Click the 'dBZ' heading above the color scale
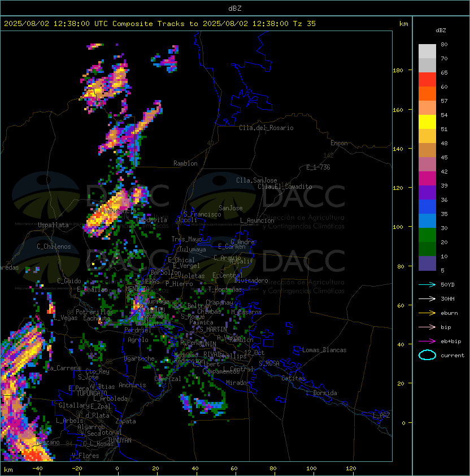 [441, 31]
